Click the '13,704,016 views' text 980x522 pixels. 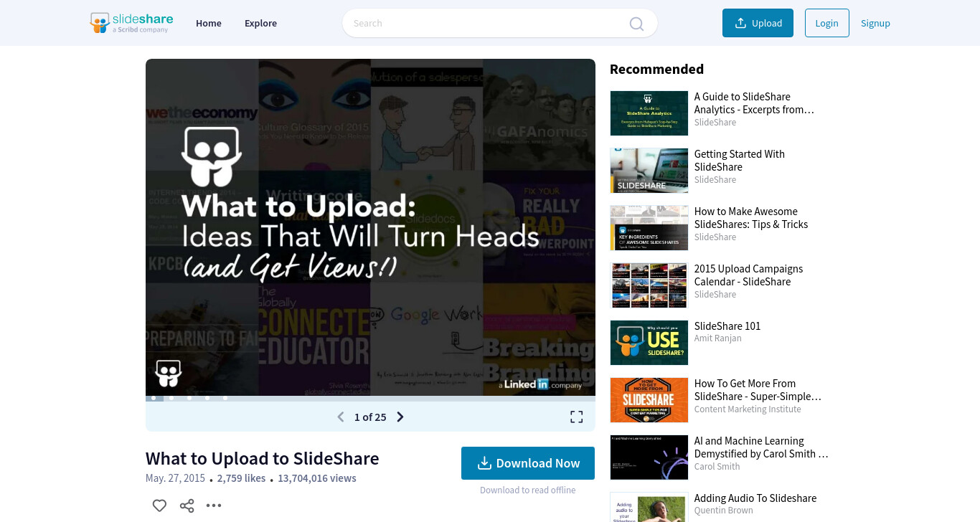click(317, 478)
